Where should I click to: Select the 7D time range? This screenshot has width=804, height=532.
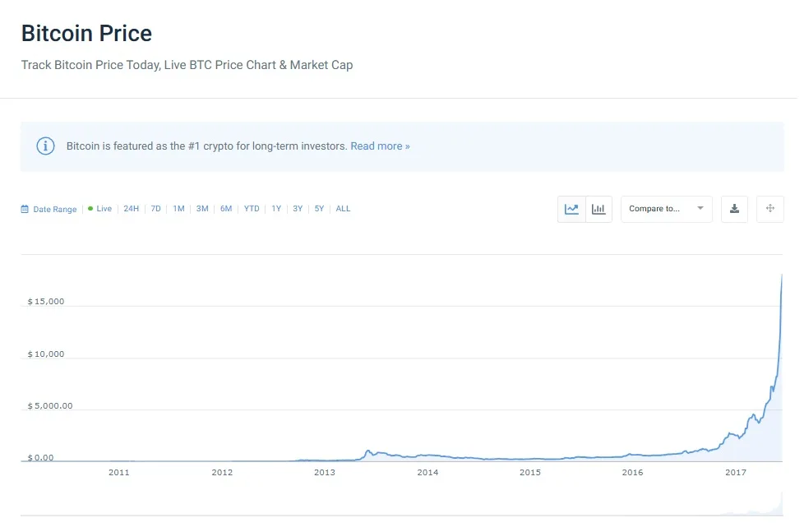[x=156, y=209]
